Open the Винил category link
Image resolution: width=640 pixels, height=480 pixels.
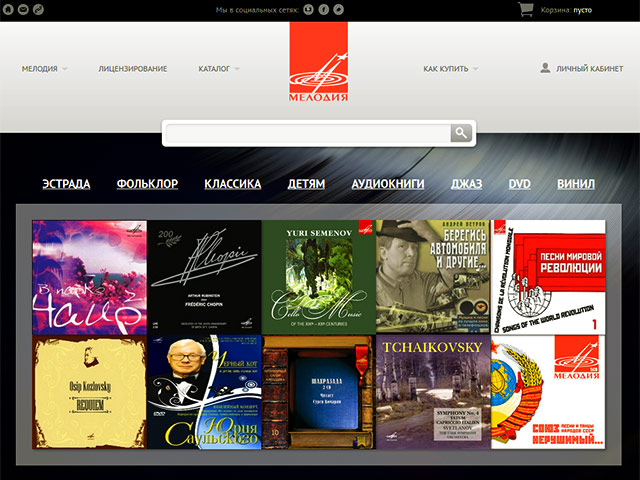(575, 184)
